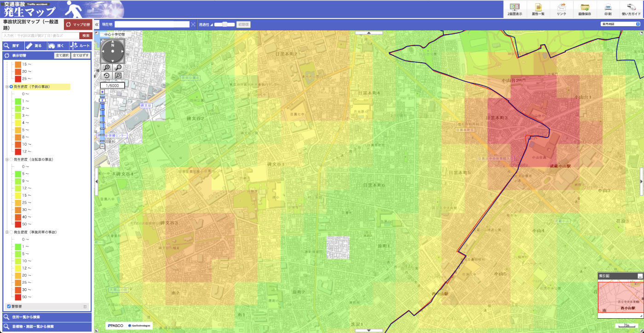
Task: Pan the map north with the compass arrow
Action: click(112, 42)
